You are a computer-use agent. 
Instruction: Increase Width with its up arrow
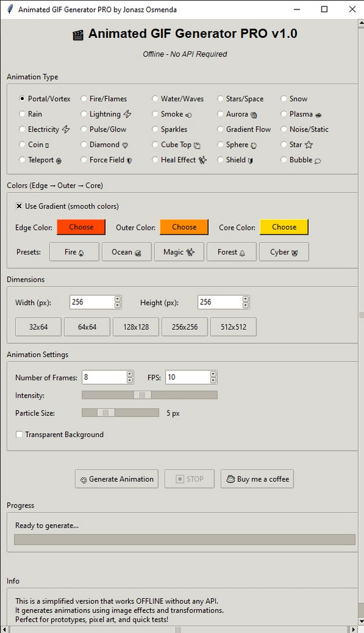pyautogui.click(x=118, y=299)
